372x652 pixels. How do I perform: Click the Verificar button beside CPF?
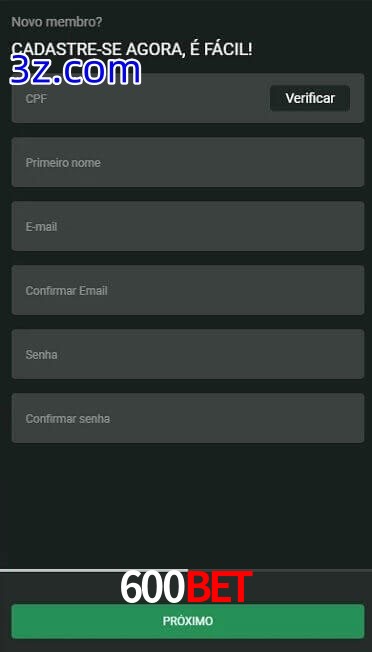[x=310, y=98]
